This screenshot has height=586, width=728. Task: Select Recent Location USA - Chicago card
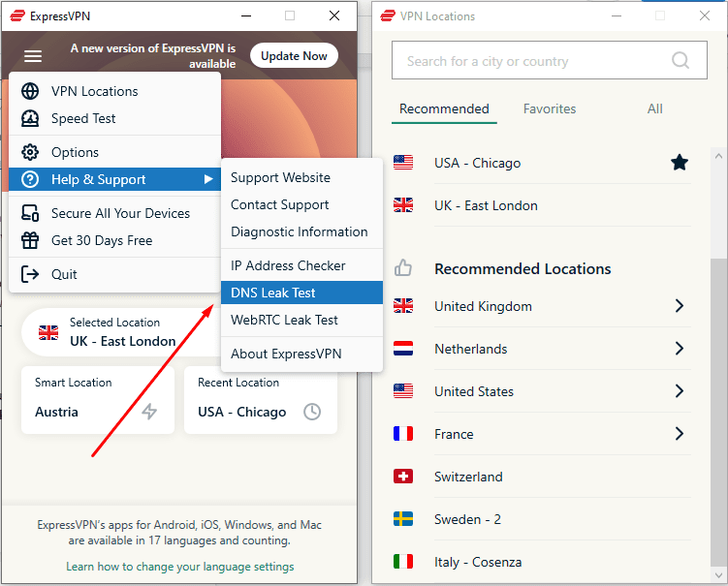pos(261,400)
